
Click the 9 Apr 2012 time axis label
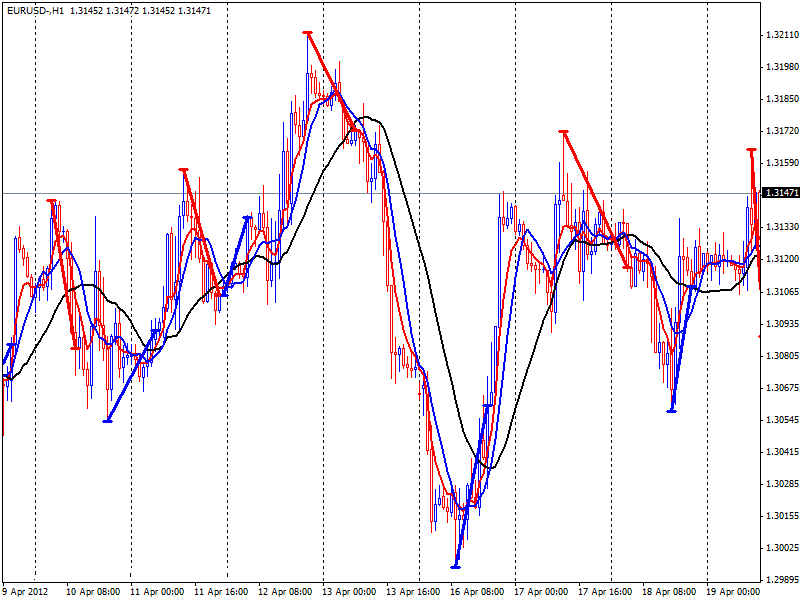pos(27,590)
